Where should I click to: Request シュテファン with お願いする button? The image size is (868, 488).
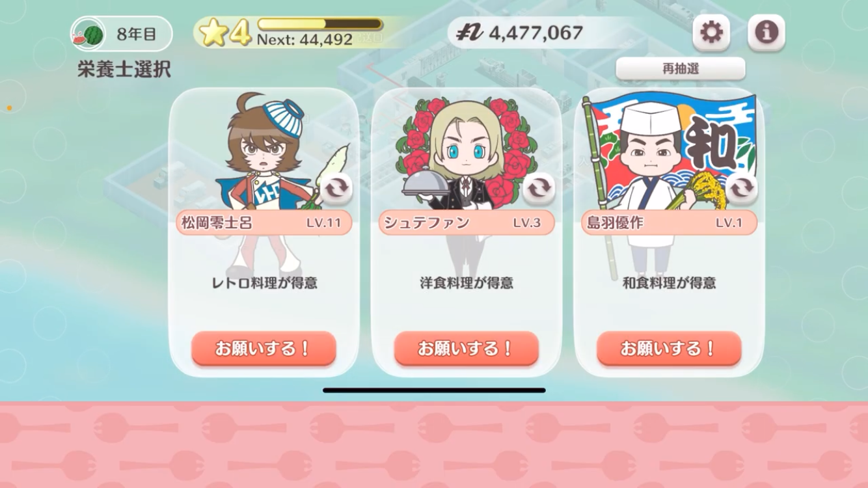[x=466, y=349]
